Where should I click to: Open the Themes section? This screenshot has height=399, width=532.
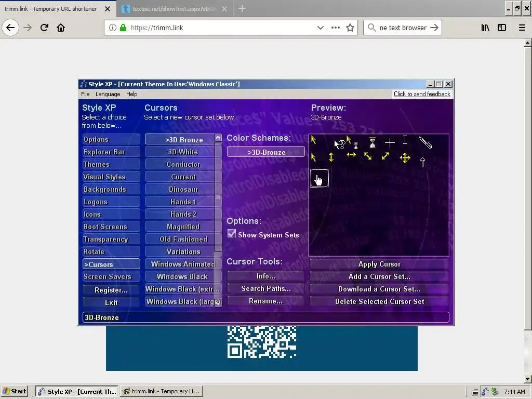tap(111, 165)
